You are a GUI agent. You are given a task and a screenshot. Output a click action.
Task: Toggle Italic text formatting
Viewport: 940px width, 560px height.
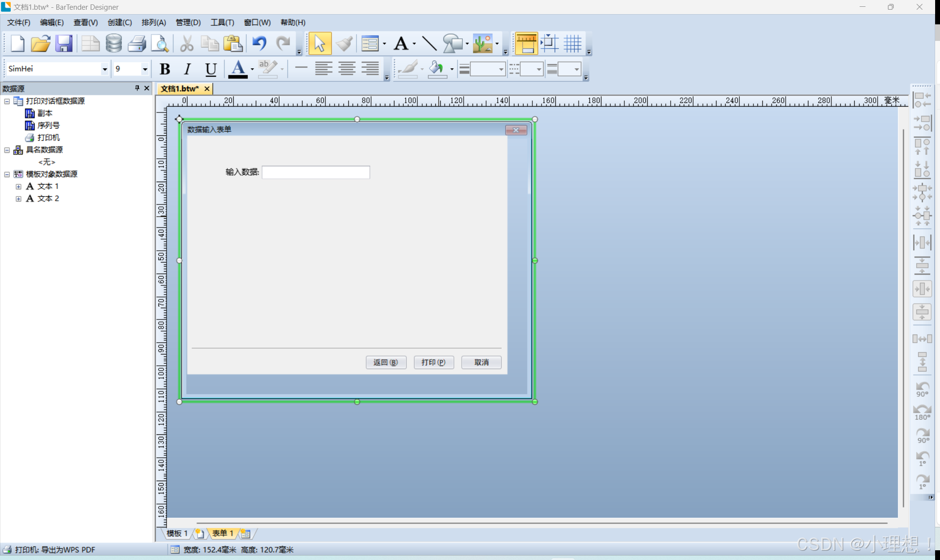[188, 69]
